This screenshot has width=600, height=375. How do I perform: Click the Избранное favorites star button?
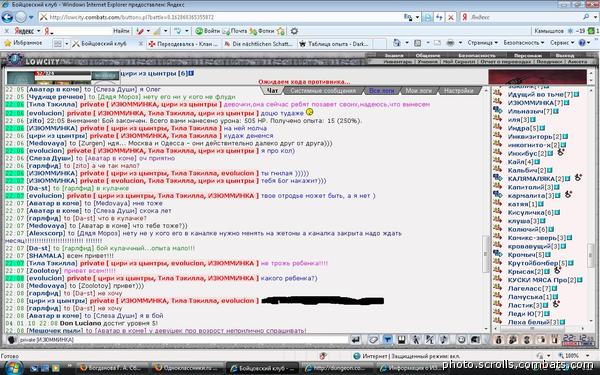23,43
